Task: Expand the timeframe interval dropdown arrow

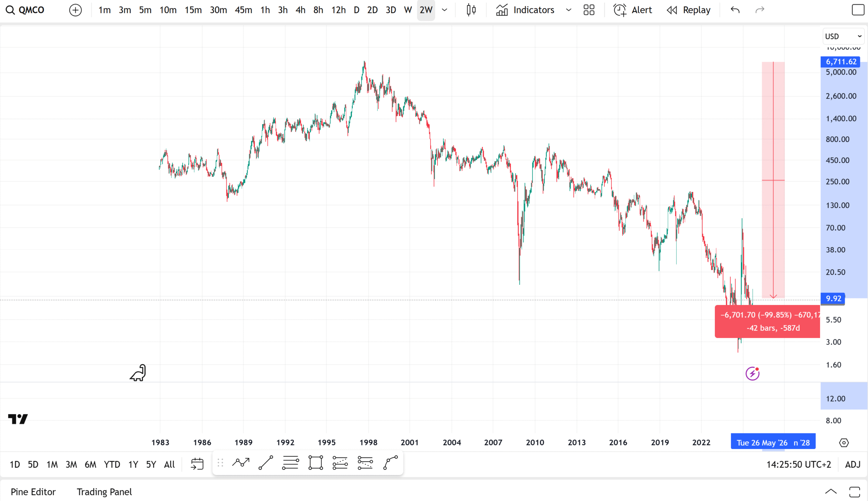Action: click(x=444, y=10)
